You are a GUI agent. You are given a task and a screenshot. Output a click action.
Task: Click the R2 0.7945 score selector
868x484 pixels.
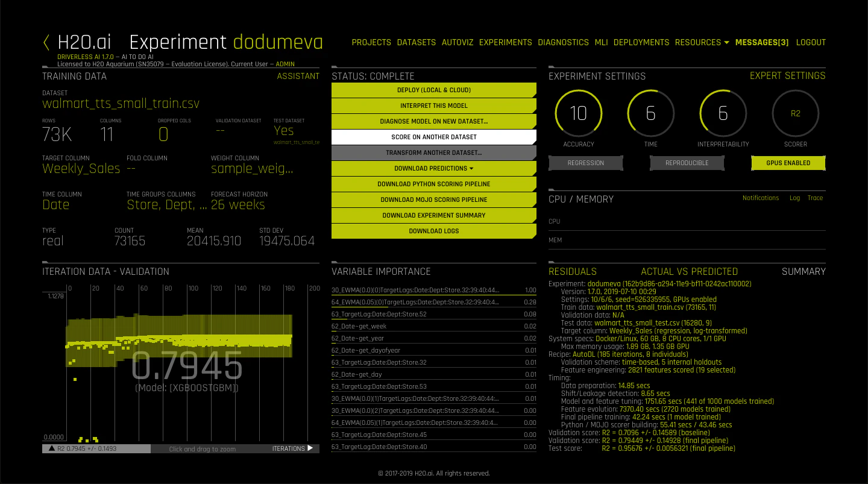coord(96,448)
